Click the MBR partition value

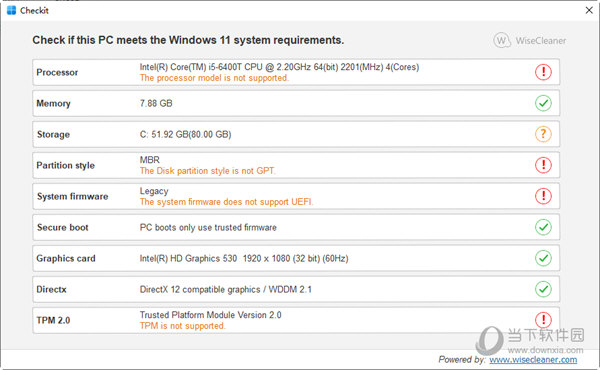[x=150, y=160]
